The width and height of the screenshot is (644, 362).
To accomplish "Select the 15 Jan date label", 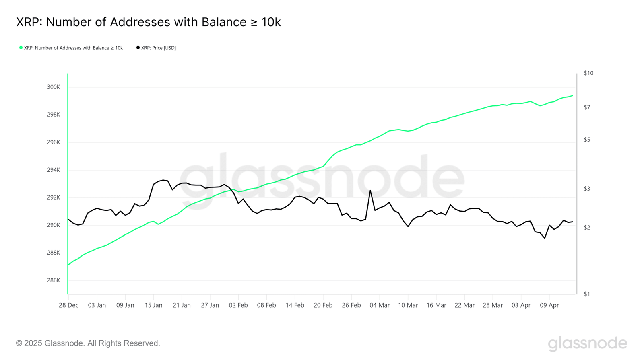I will [153, 305].
